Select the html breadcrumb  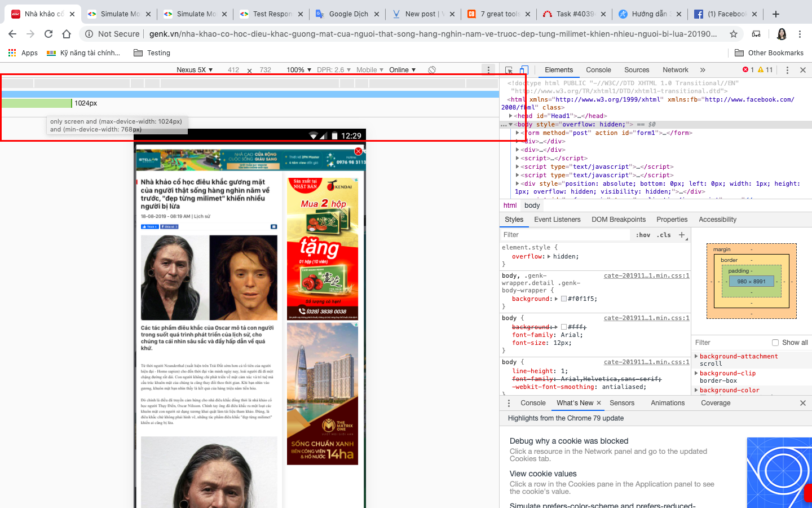pyautogui.click(x=510, y=205)
